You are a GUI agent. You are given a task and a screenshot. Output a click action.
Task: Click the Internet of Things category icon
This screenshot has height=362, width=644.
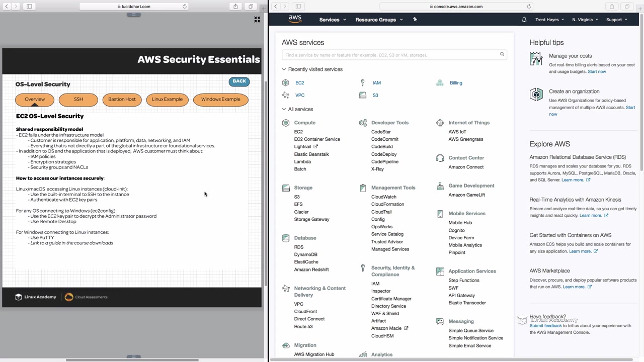[x=440, y=123]
